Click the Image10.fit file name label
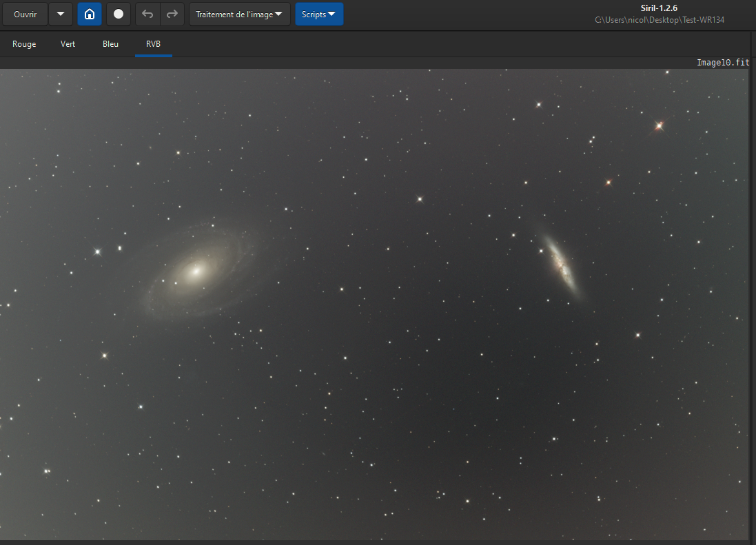 point(723,63)
